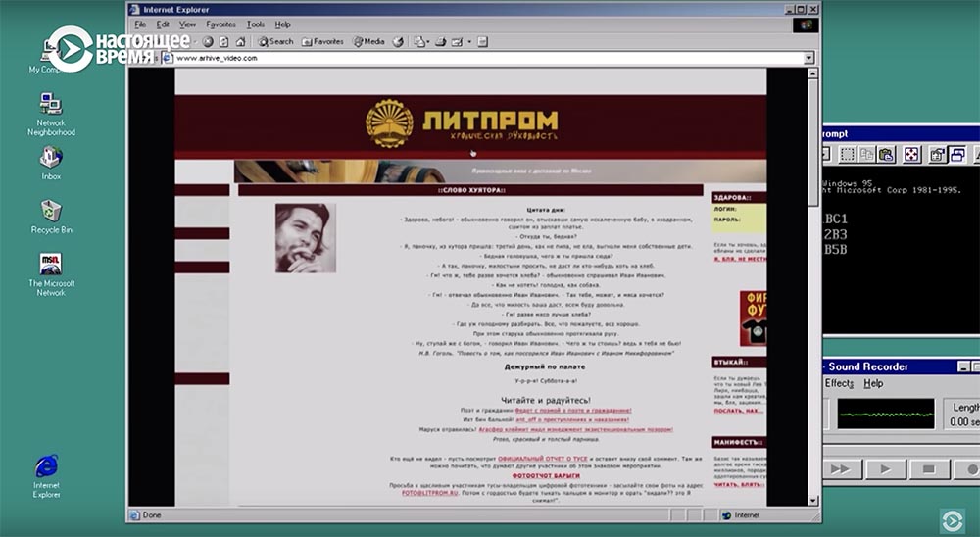Click the green waveform display in Sound Recorder

click(886, 414)
